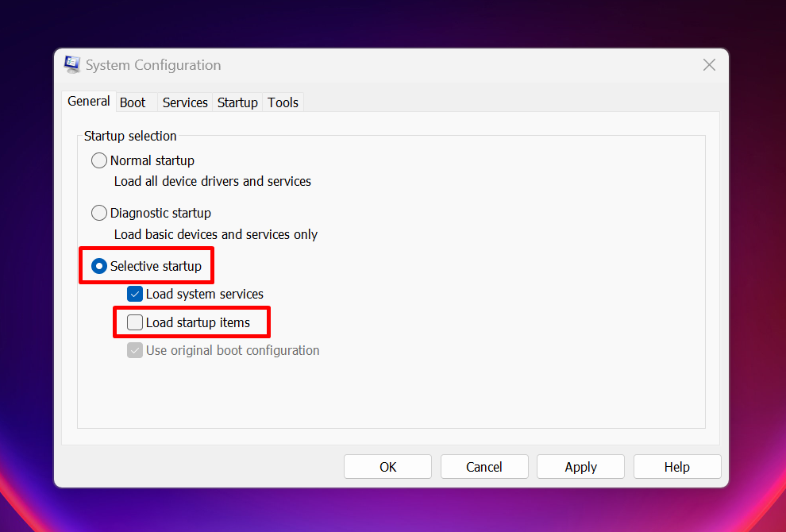Click Cancel to discard changes
The image size is (786, 532).
484,466
